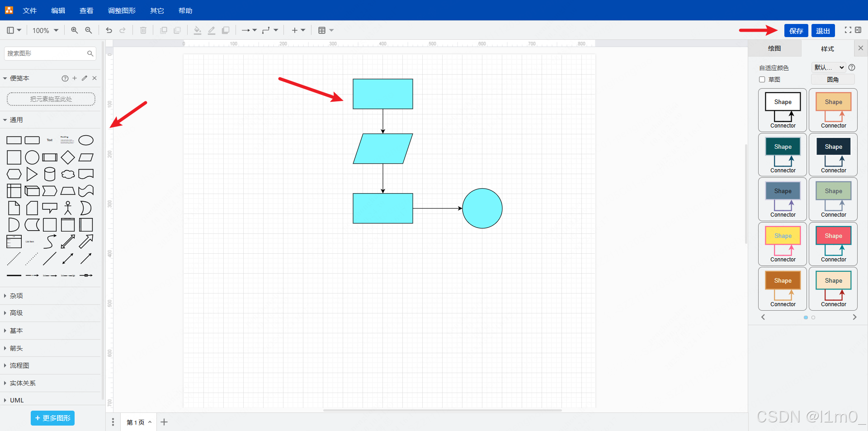Select the curved S connector shape
The height and width of the screenshot is (431, 868).
(x=50, y=242)
